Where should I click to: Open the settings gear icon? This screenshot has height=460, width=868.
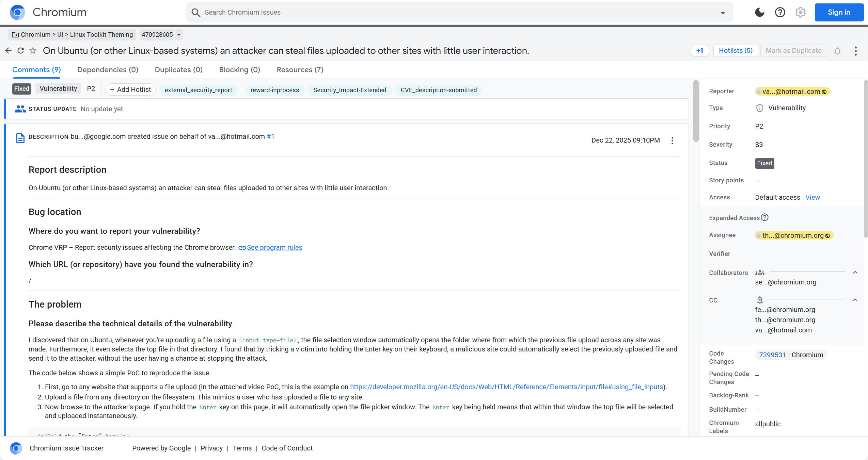point(800,12)
